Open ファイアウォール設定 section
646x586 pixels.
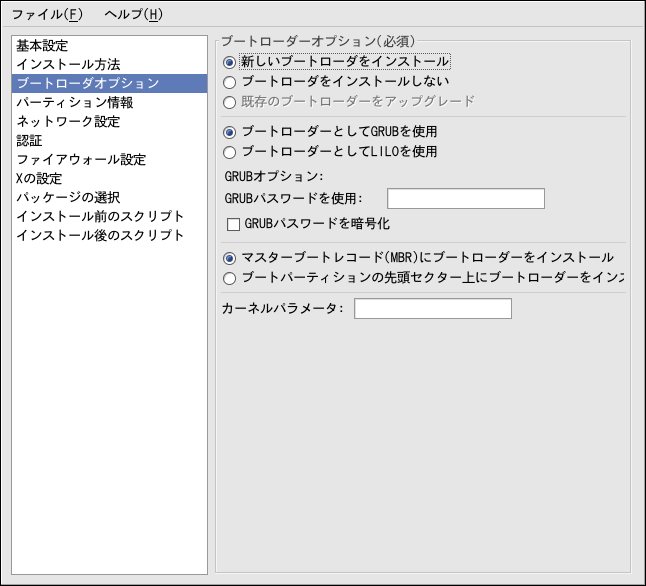click(81, 159)
